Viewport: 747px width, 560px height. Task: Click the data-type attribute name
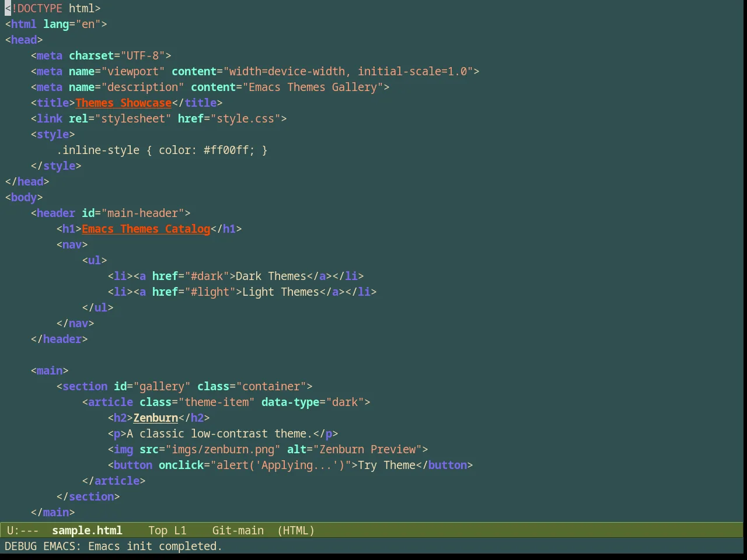click(290, 402)
